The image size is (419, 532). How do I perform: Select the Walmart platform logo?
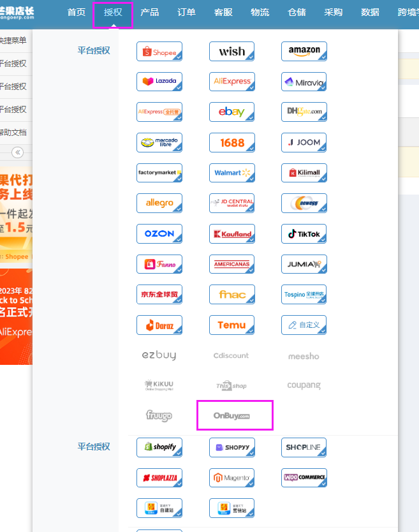(232, 173)
